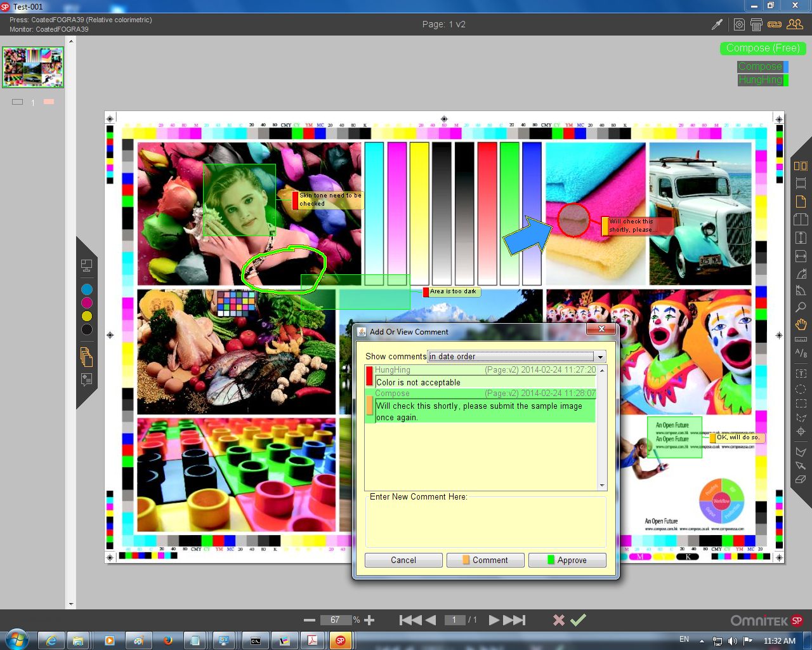
Task: Click the Compose (Free) green button
Action: pos(763,48)
